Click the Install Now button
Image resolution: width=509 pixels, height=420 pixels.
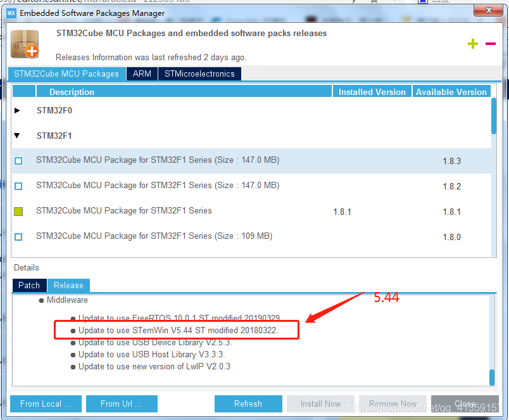click(x=320, y=404)
